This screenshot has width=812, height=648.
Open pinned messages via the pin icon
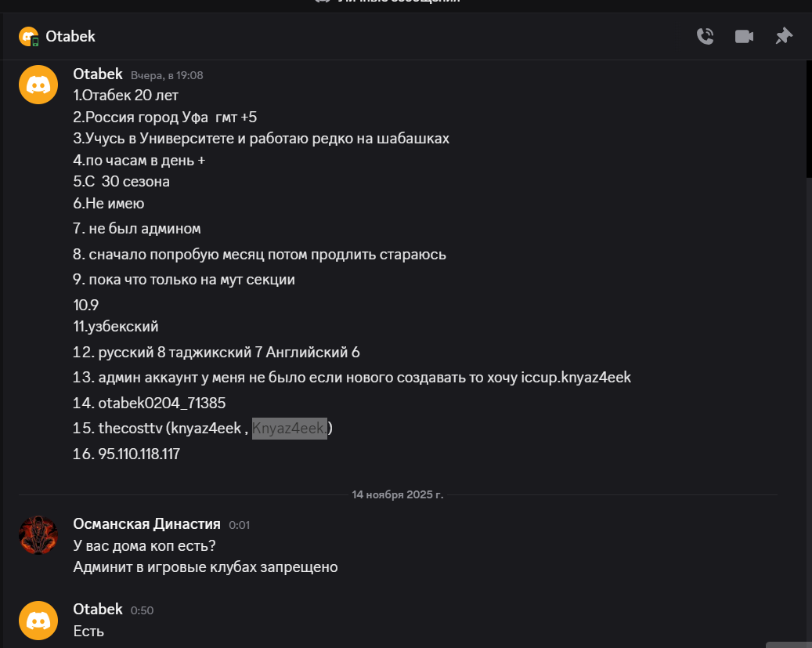tap(783, 36)
